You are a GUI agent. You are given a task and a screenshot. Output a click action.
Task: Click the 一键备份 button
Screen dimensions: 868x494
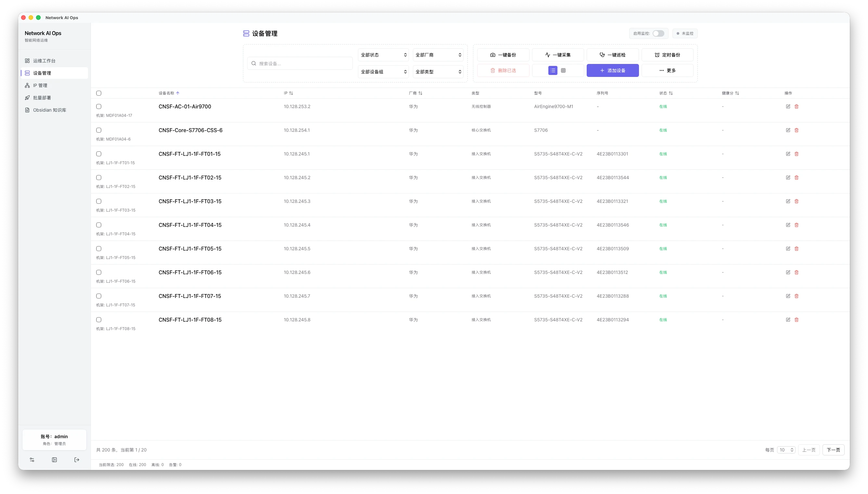click(503, 55)
